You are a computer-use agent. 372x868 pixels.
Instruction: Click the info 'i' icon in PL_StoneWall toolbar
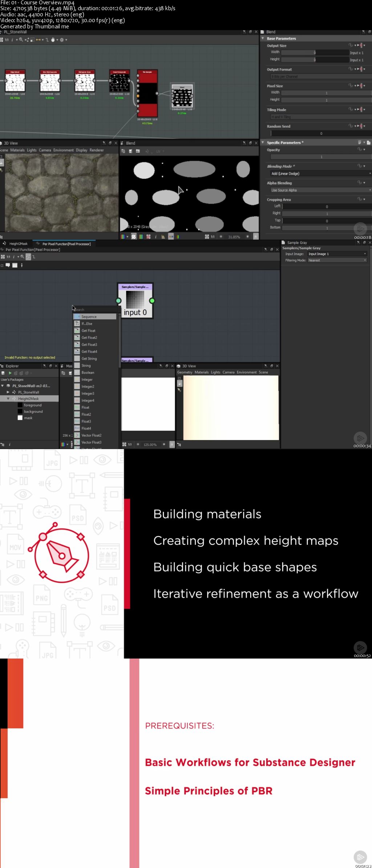(x=12, y=40)
